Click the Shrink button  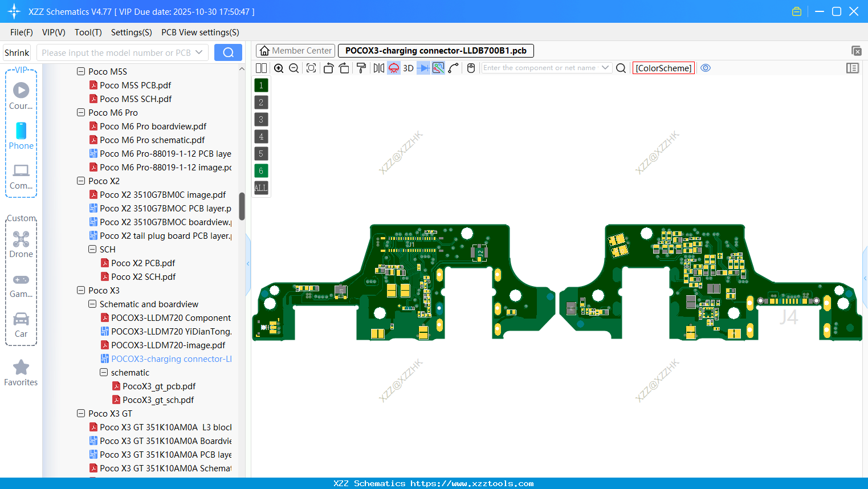point(17,52)
